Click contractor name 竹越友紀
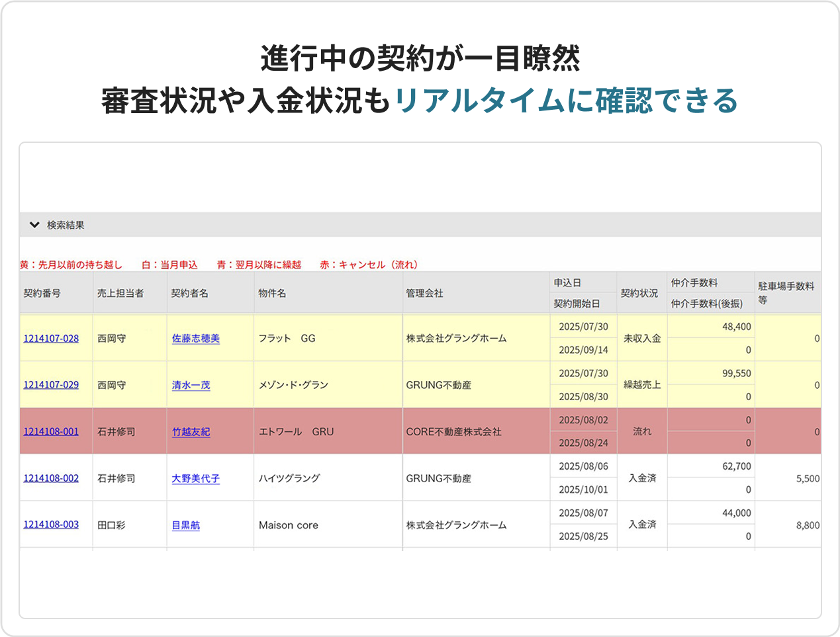The width and height of the screenshot is (840, 637). [191, 432]
